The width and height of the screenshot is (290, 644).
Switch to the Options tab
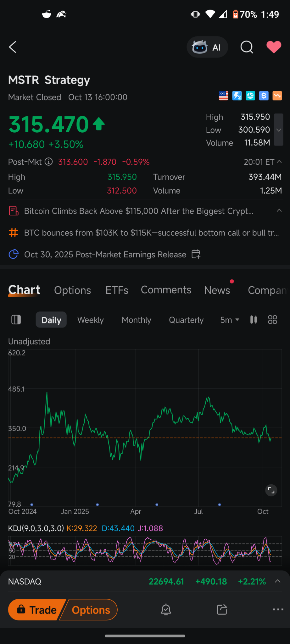(72, 290)
